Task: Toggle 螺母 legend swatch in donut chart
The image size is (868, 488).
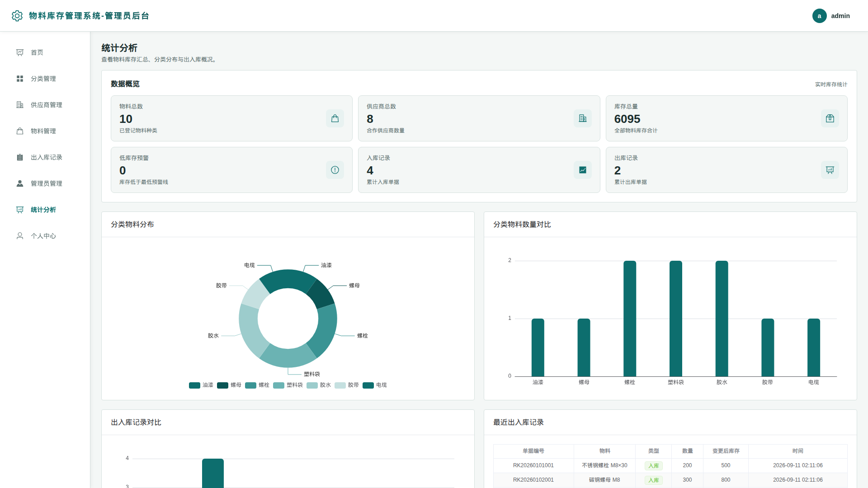Action: point(222,385)
